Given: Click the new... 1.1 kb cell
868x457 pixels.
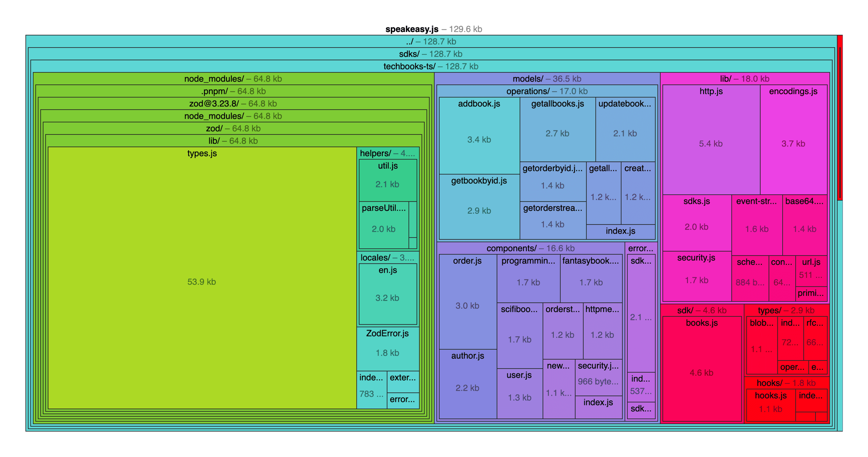Looking at the screenshot, I should click(559, 389).
